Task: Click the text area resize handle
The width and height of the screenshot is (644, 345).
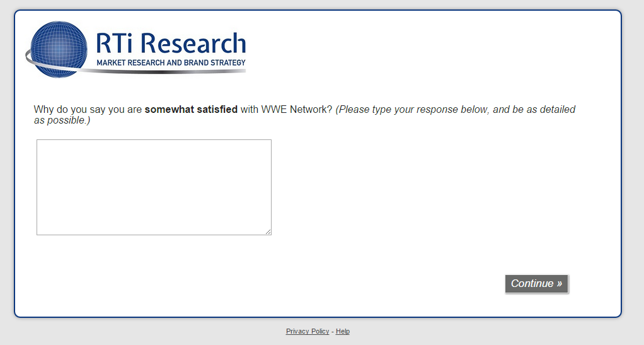Action: click(268, 232)
